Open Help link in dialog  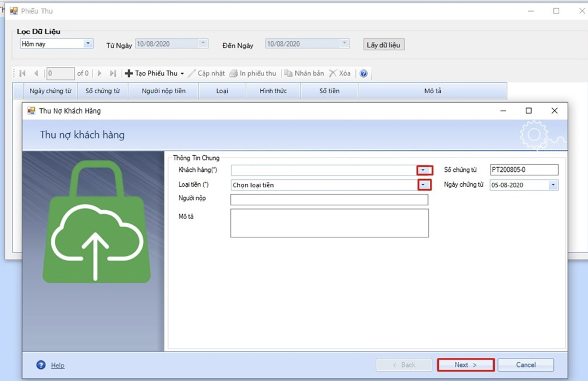(x=58, y=365)
